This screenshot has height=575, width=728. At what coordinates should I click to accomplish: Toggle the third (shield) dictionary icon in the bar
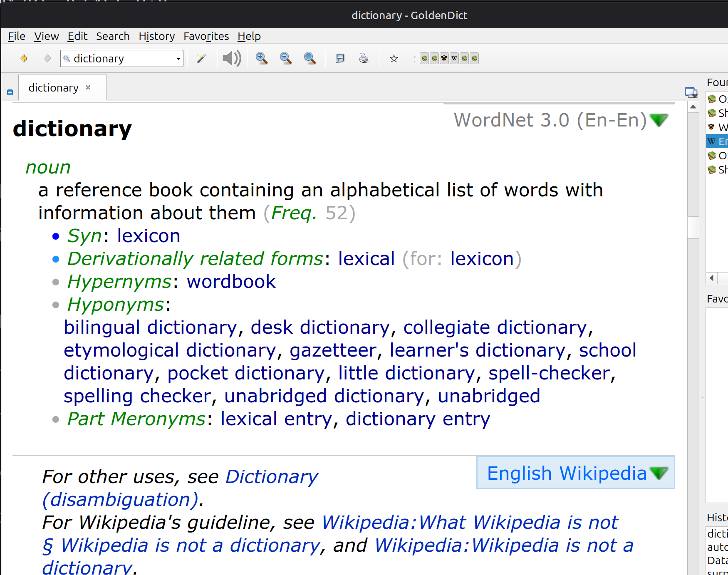[x=444, y=58]
